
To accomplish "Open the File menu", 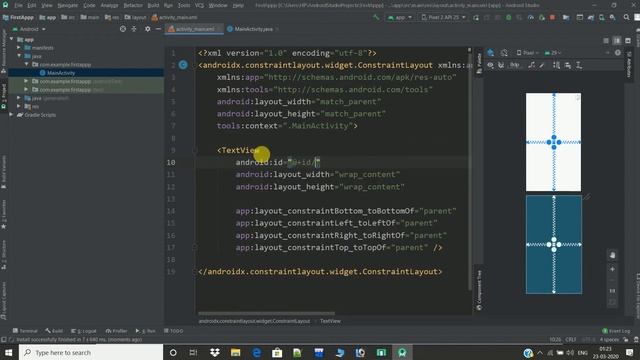I will 19,5.
